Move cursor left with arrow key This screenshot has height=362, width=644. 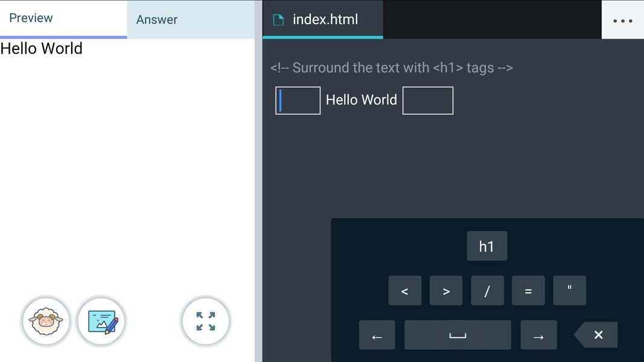coord(377,335)
